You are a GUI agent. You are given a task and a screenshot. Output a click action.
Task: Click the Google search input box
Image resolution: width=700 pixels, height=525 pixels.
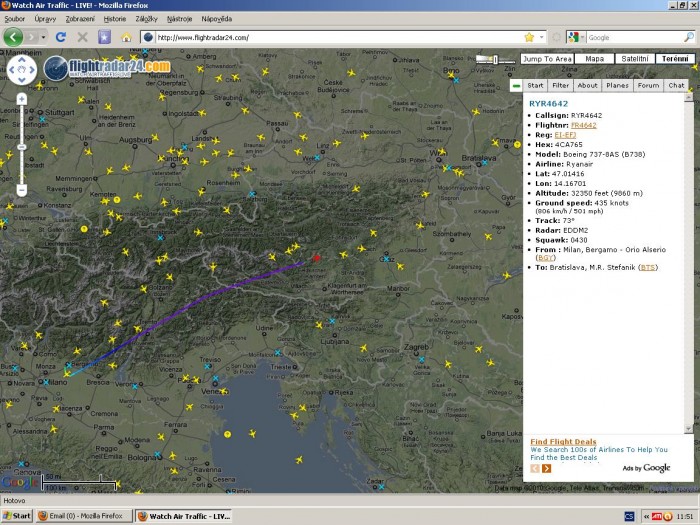[634, 38]
